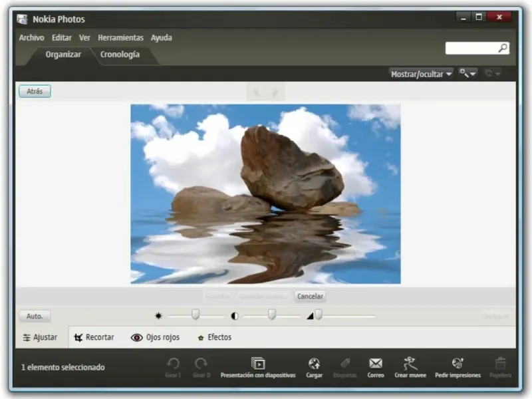Switch to the Cronología tab
This screenshot has width=532, height=399.
pyautogui.click(x=120, y=55)
